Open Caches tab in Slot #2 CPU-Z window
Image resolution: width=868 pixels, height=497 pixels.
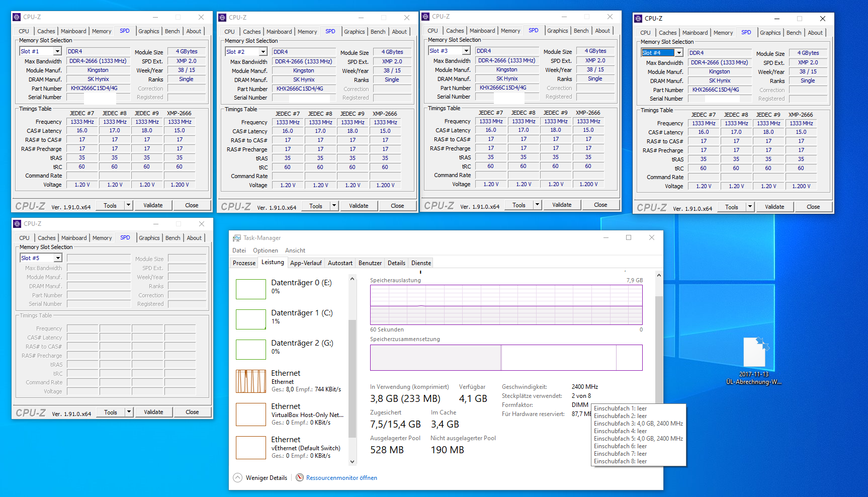pos(252,32)
